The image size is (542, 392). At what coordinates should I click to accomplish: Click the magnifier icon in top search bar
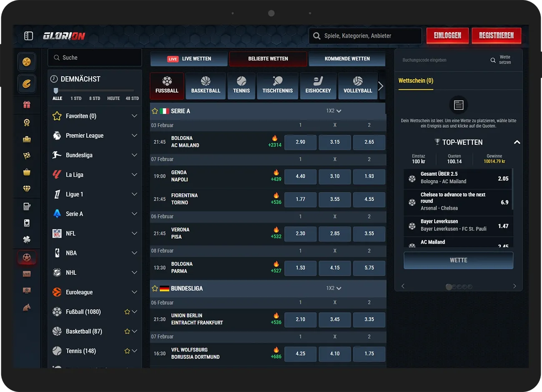317,36
